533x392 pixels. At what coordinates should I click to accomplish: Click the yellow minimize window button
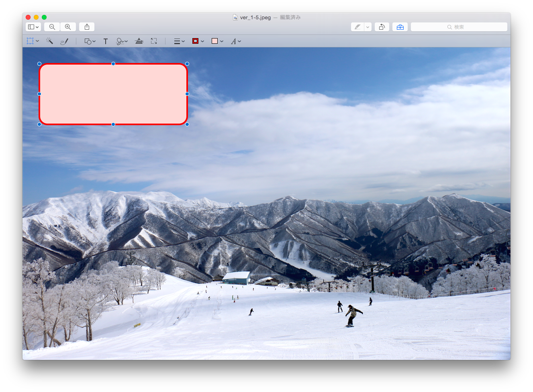(36, 17)
